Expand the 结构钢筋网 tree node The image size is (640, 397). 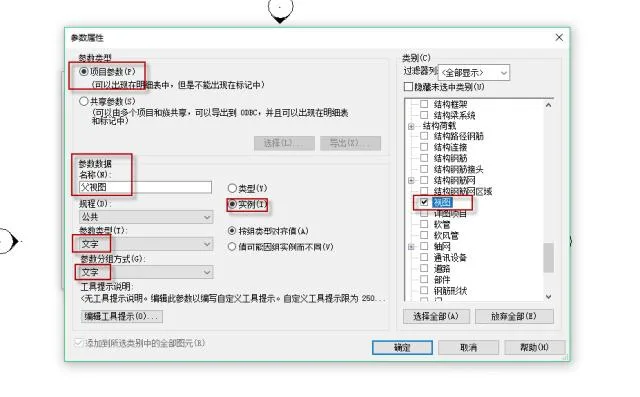coord(411,180)
